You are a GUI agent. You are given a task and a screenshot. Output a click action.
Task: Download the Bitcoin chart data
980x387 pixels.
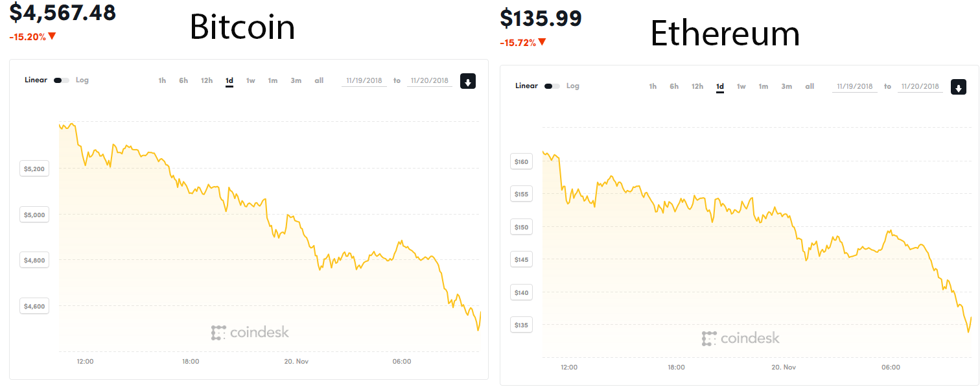(468, 81)
